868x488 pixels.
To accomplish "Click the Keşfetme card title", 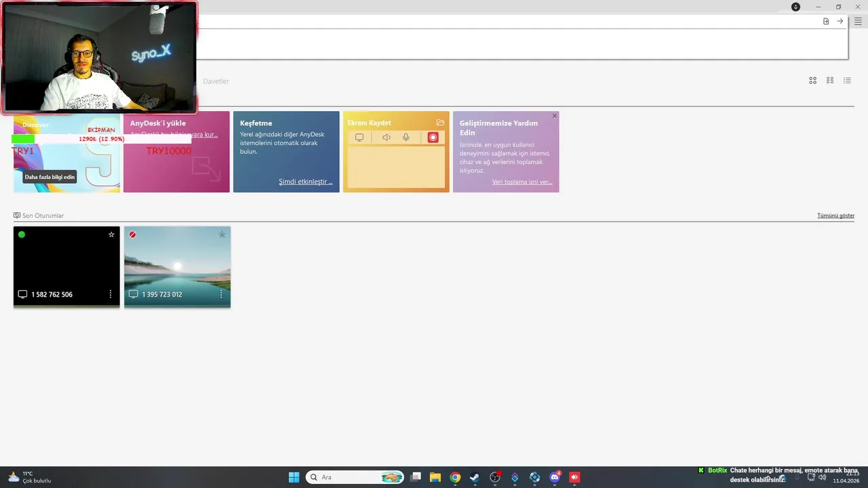I will [256, 123].
